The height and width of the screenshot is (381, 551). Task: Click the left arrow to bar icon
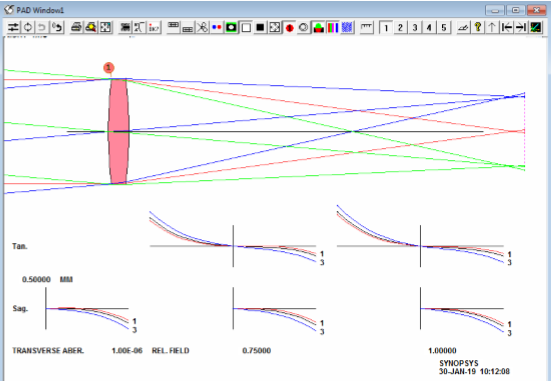point(506,27)
